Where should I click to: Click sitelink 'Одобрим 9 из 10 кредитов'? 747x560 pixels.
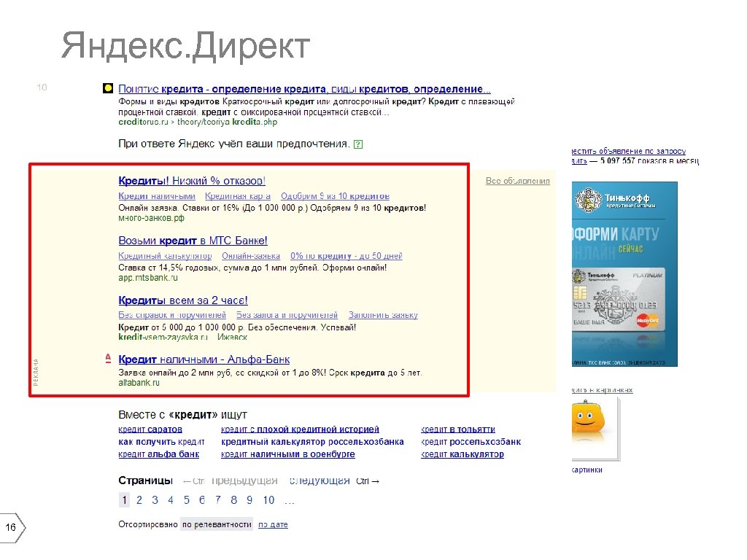(x=335, y=196)
